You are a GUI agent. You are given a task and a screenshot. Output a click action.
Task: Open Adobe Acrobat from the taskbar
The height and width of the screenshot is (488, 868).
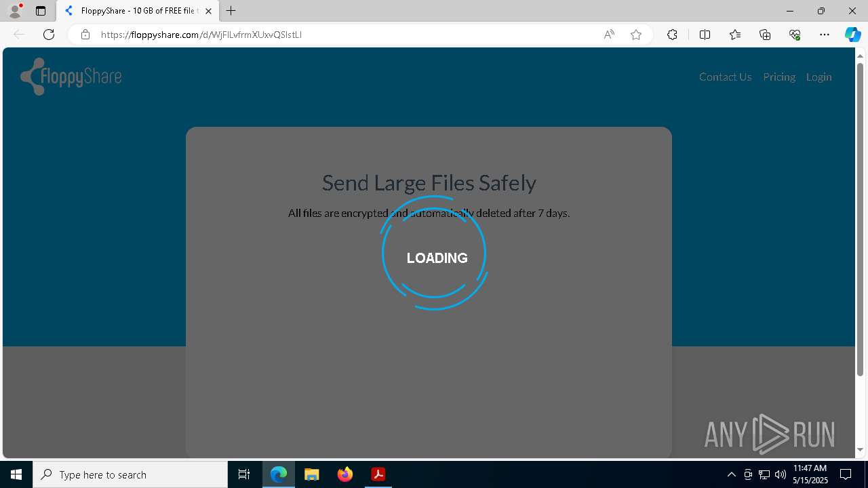[378, 474]
